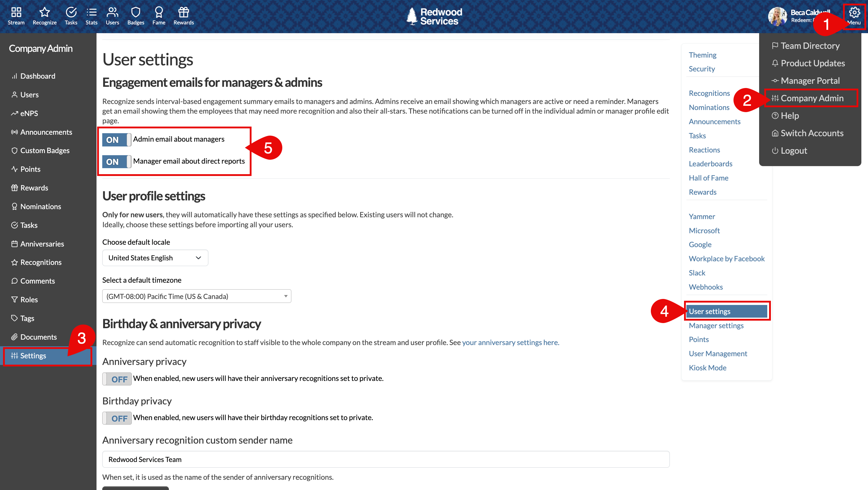The height and width of the screenshot is (490, 868).
Task: Go to Security settings link
Action: pos(702,69)
